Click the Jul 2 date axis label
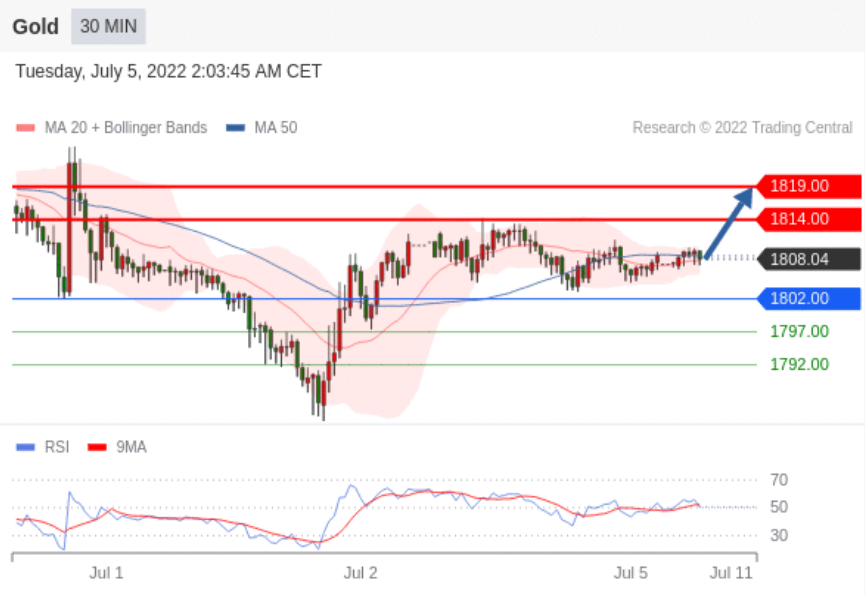Image resolution: width=865 pixels, height=595 pixels. click(361, 573)
